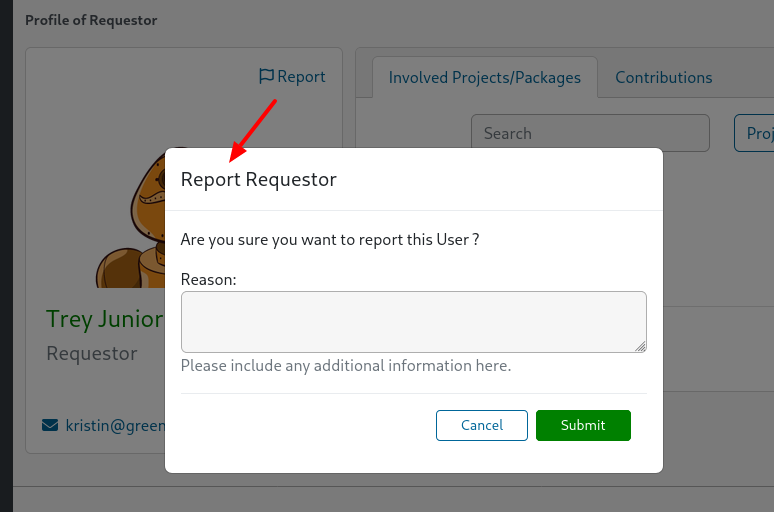Focus the Search input field

[x=589, y=133]
